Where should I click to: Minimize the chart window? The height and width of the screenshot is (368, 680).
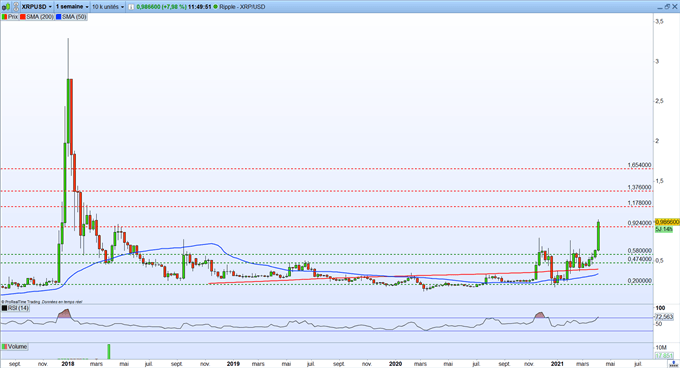[660, 8]
